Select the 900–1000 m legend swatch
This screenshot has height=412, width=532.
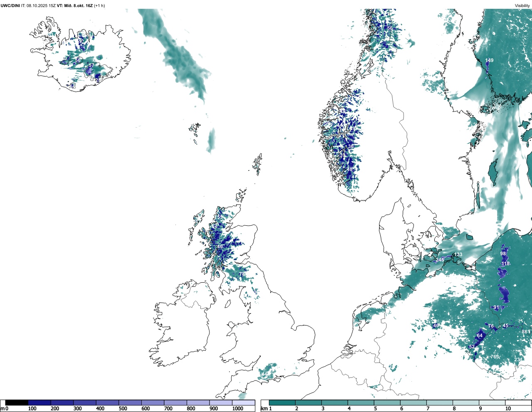pyautogui.click(x=221, y=402)
